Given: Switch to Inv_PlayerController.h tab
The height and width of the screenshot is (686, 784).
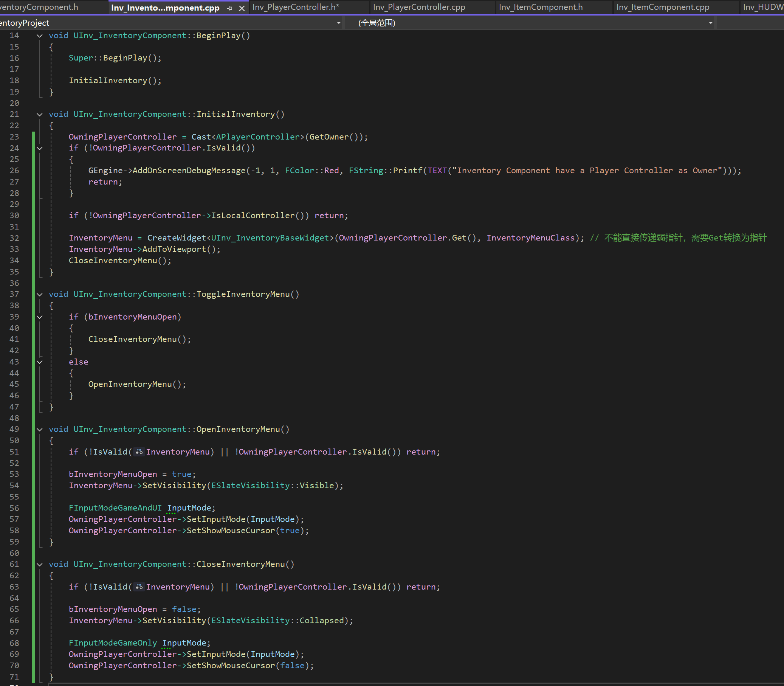Looking at the screenshot, I should tap(295, 7).
